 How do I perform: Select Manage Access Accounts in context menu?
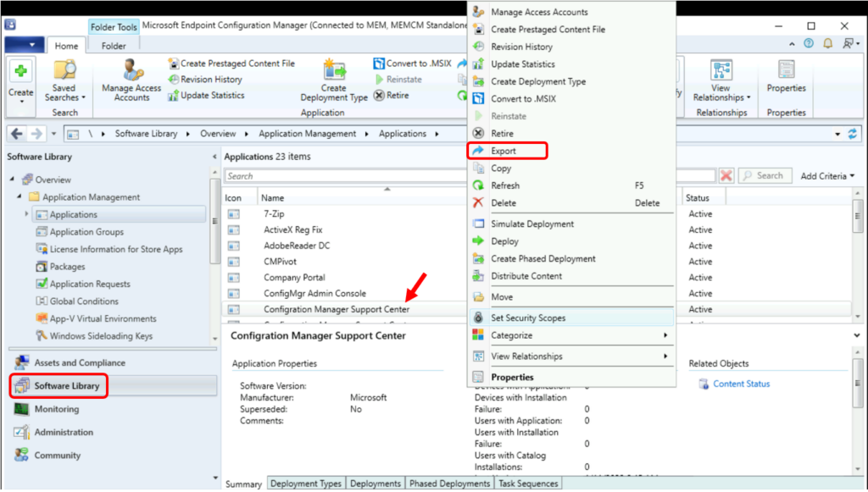pyautogui.click(x=572, y=12)
